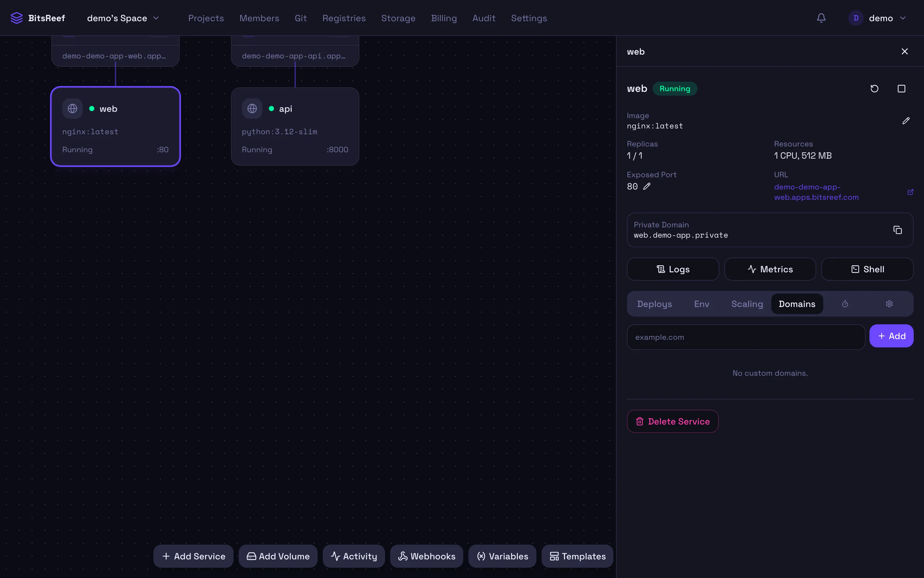Open Storage section

point(398,18)
